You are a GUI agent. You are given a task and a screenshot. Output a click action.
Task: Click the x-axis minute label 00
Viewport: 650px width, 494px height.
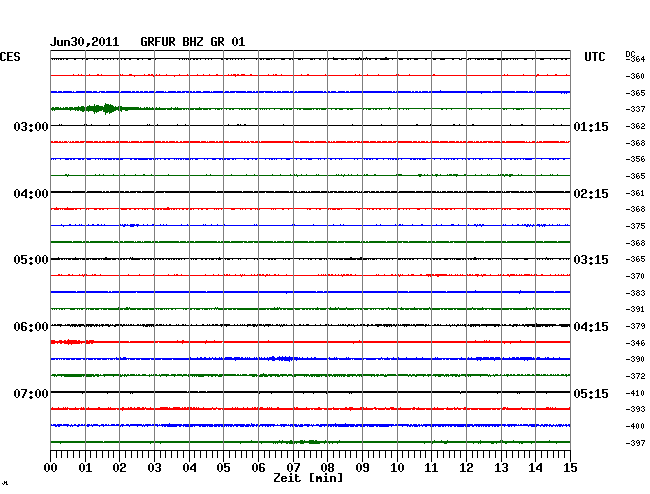click(x=51, y=468)
